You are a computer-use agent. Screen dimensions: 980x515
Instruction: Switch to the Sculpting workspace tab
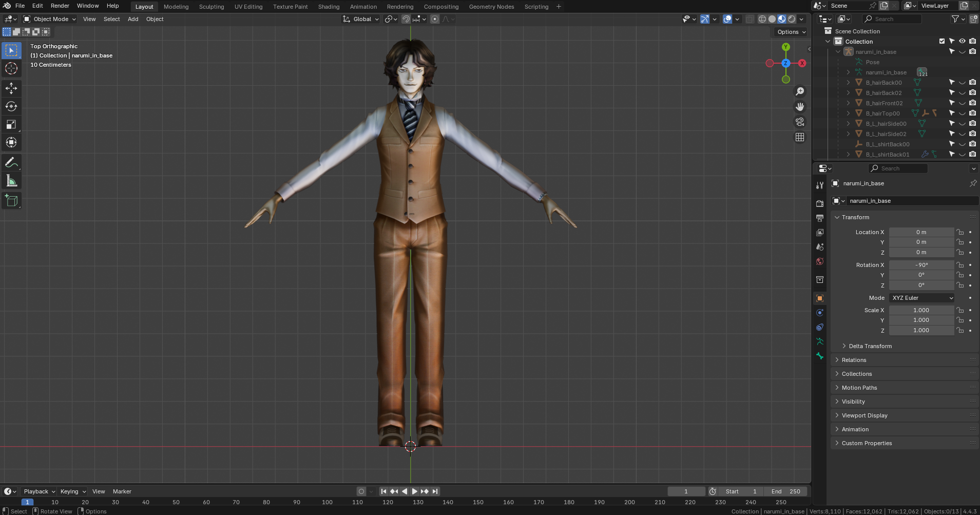[211, 7]
